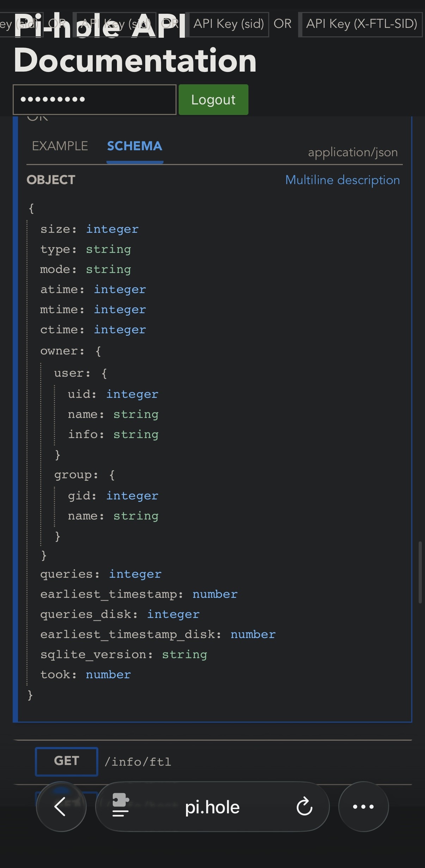
Task: Click the Multiline description link
Action: point(343,180)
